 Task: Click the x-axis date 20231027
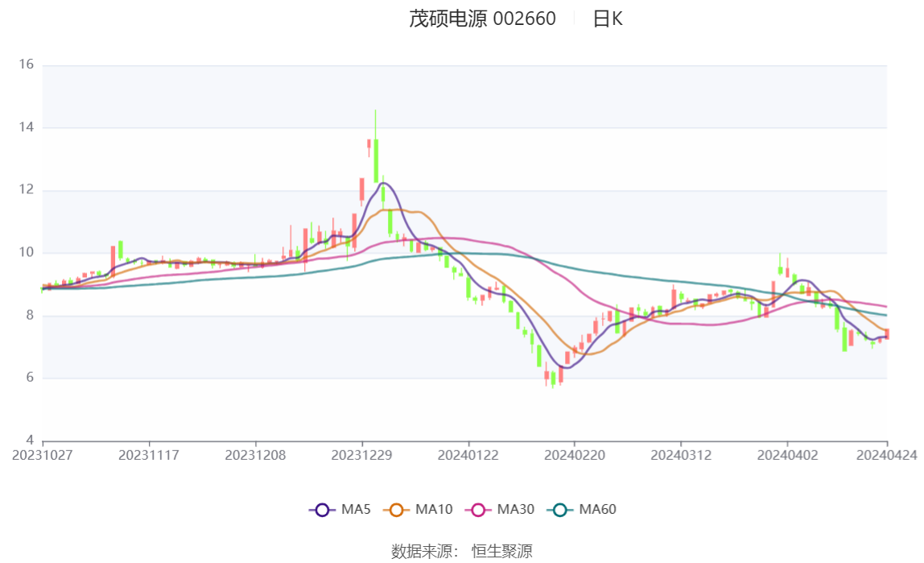click(x=43, y=455)
